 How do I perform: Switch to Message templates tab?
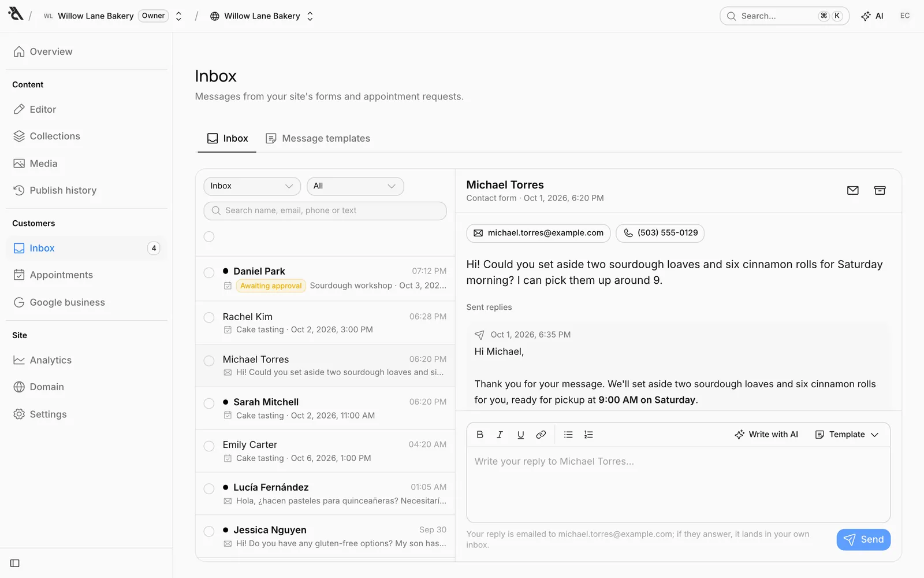pos(318,139)
